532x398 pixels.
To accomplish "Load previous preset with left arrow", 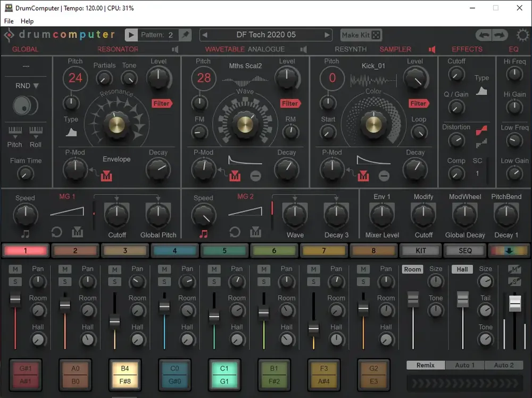I will pos(205,35).
